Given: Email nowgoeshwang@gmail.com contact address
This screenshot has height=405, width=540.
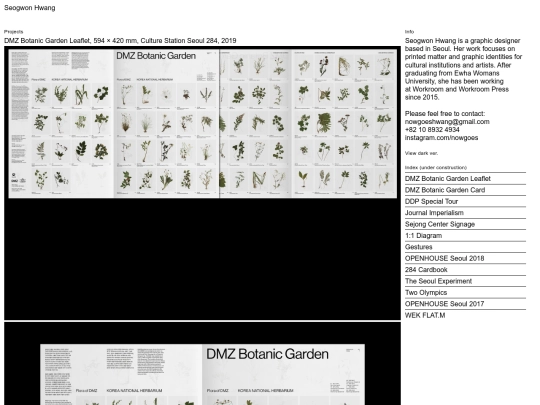Looking at the screenshot, I should pos(447,122).
